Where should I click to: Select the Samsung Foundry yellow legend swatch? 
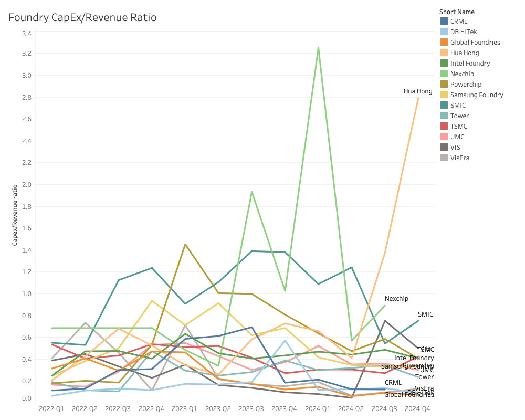coord(444,95)
